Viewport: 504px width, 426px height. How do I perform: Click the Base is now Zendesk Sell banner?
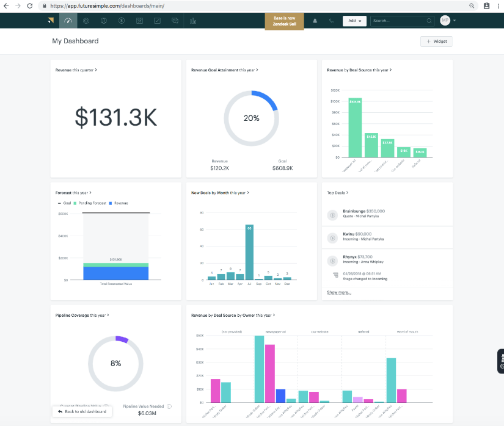[284, 20]
